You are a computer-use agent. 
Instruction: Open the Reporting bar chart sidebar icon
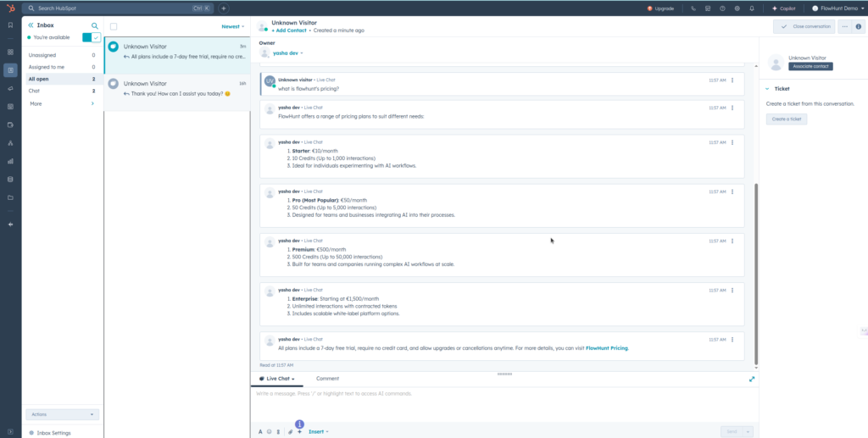pos(10,162)
